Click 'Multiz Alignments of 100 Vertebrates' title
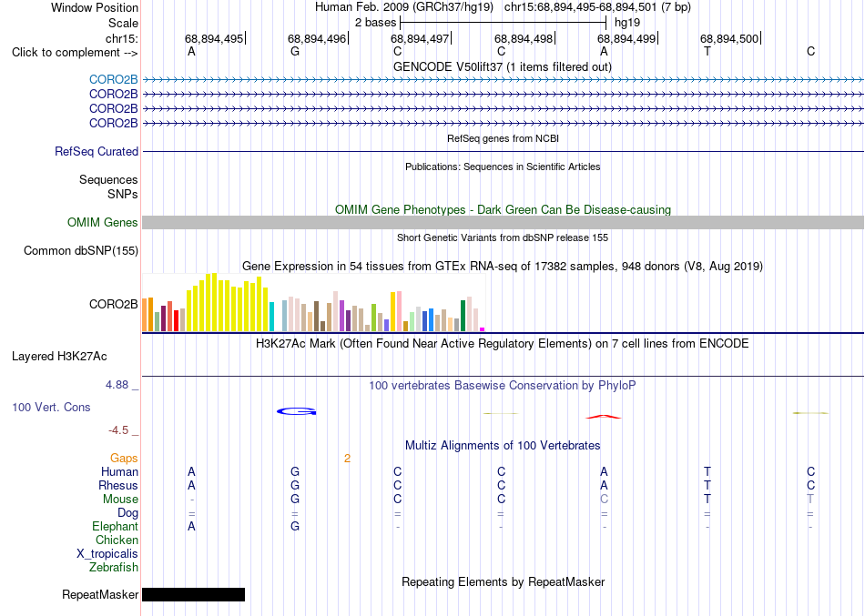Image resolution: width=865 pixels, height=616 pixels. (503, 446)
